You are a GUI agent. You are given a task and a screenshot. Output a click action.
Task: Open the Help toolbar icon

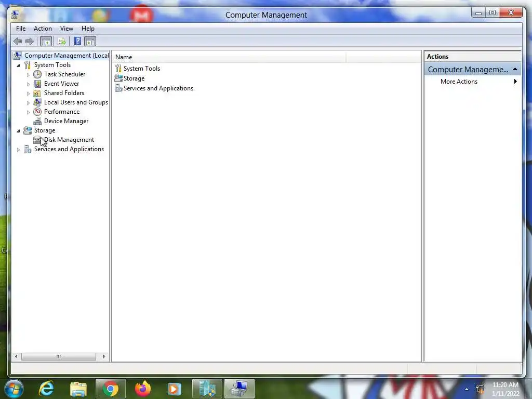(78, 42)
